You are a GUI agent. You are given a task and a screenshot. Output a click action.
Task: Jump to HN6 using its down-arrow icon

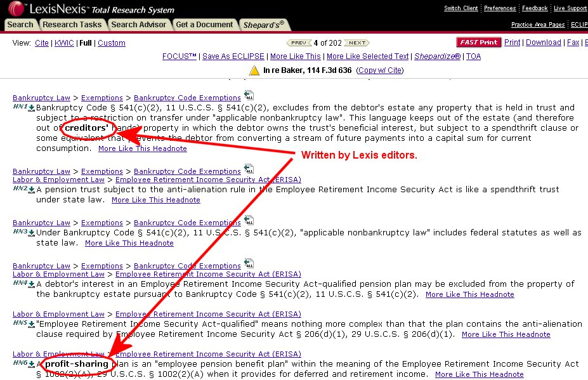32,365
